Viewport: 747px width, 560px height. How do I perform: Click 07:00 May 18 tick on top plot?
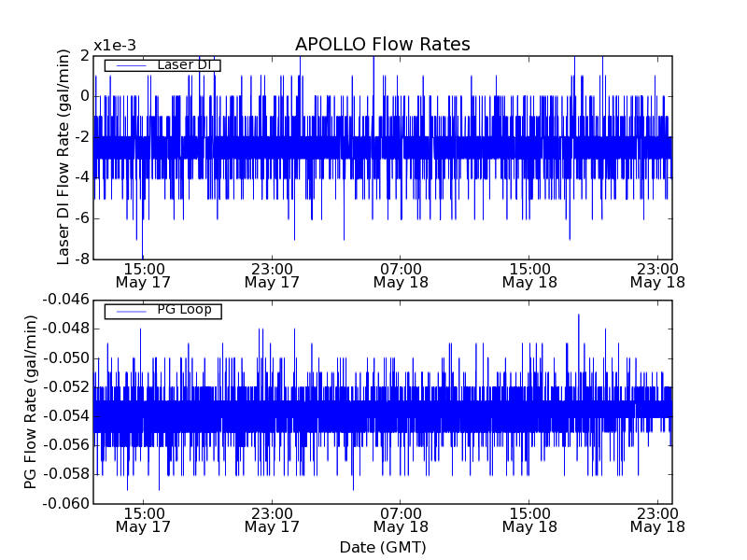point(401,274)
